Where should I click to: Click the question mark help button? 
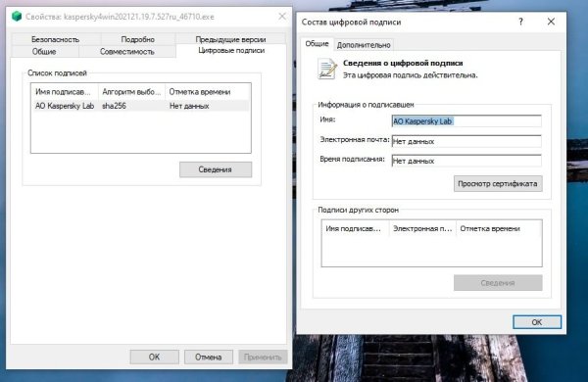tap(521, 22)
